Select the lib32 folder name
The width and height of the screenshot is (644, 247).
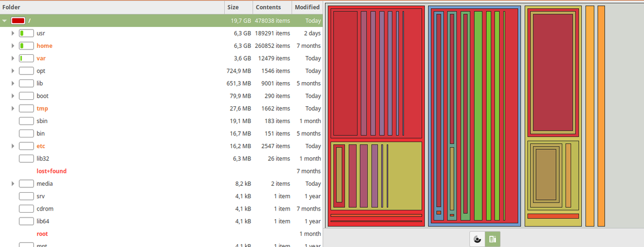point(43,158)
